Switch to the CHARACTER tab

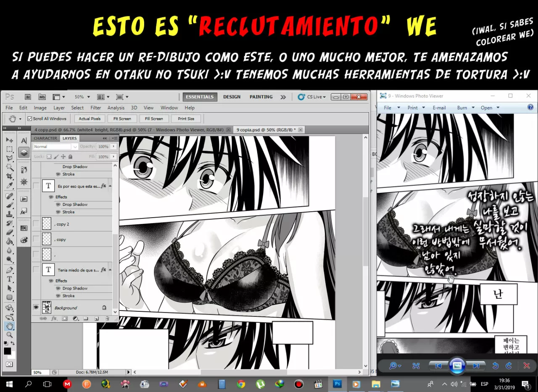[45, 138]
